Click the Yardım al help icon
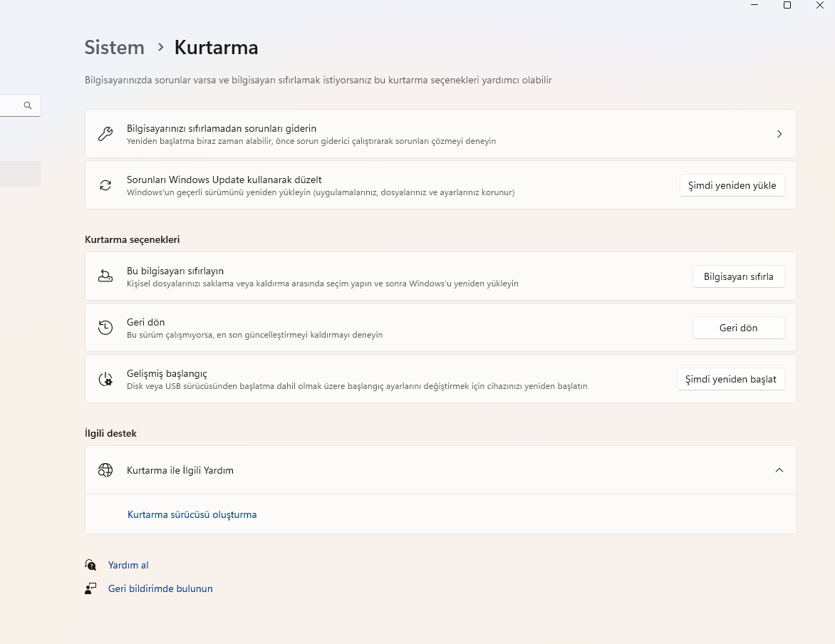The width and height of the screenshot is (835, 644). (90, 565)
